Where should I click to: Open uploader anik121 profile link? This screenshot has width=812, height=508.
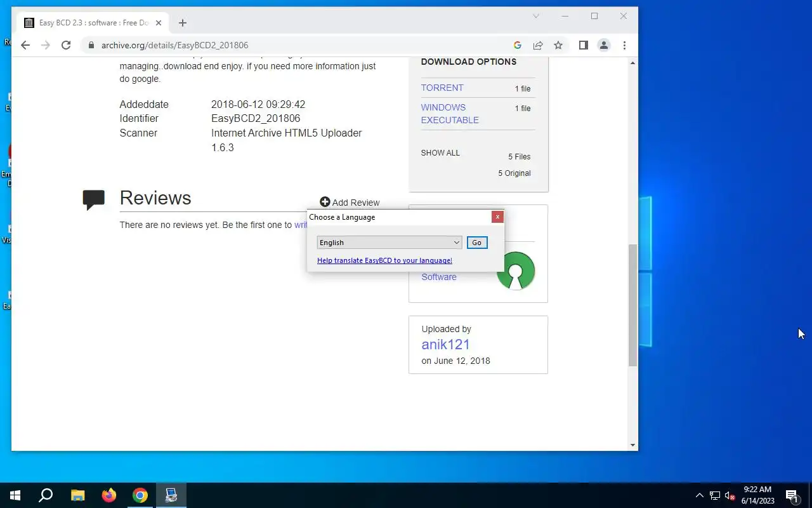[445, 344]
